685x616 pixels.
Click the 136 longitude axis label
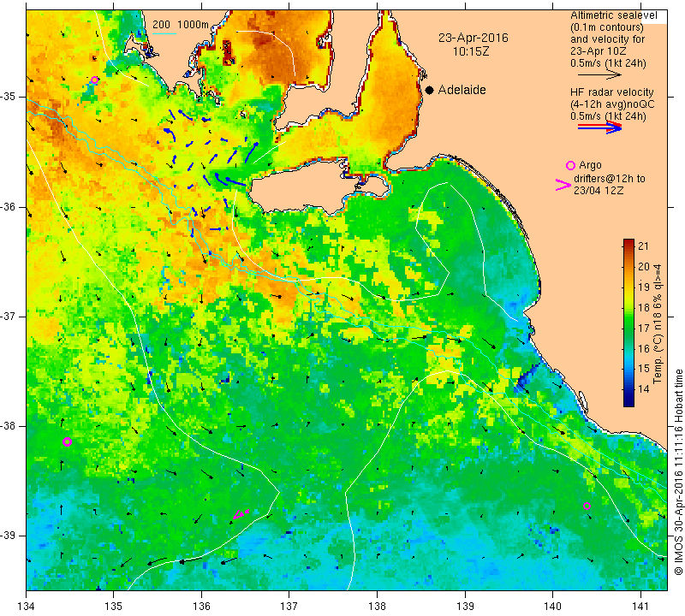[202, 606]
